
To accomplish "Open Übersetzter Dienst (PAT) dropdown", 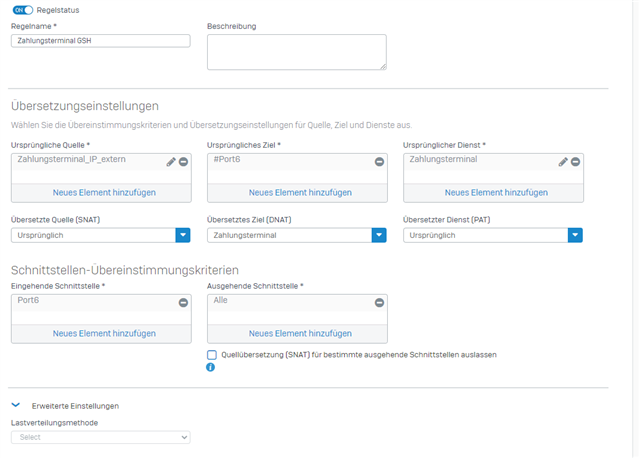I will click(x=493, y=235).
